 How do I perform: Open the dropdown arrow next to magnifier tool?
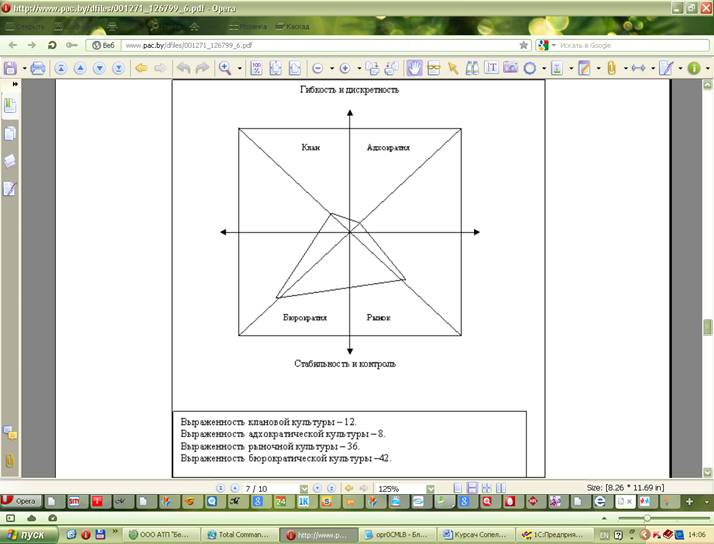pos(239,68)
